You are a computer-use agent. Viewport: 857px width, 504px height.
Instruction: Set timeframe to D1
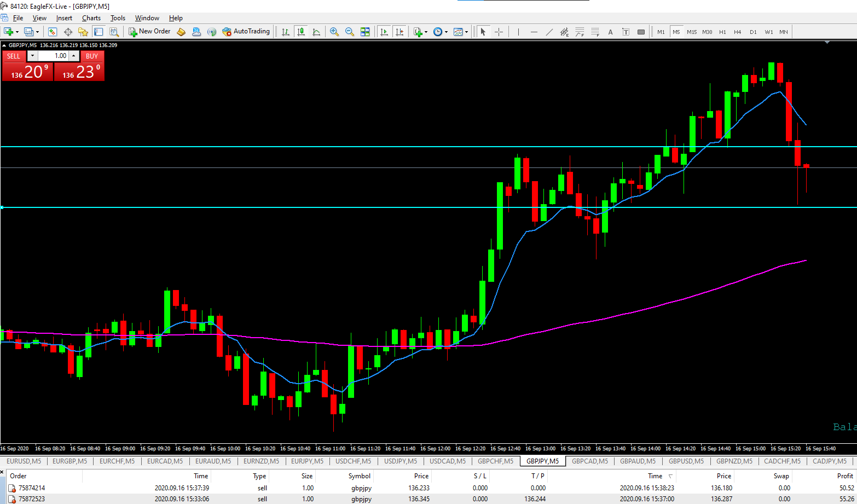click(x=753, y=32)
